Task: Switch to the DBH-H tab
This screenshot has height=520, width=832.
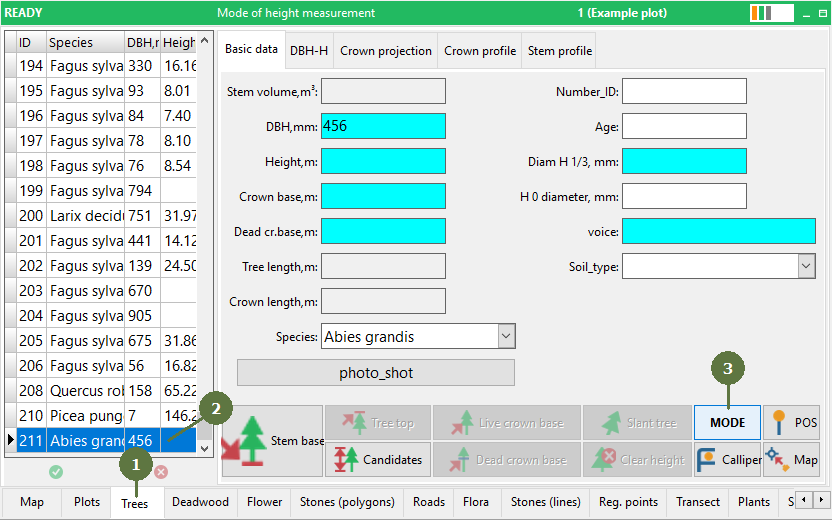Action: tap(309, 51)
